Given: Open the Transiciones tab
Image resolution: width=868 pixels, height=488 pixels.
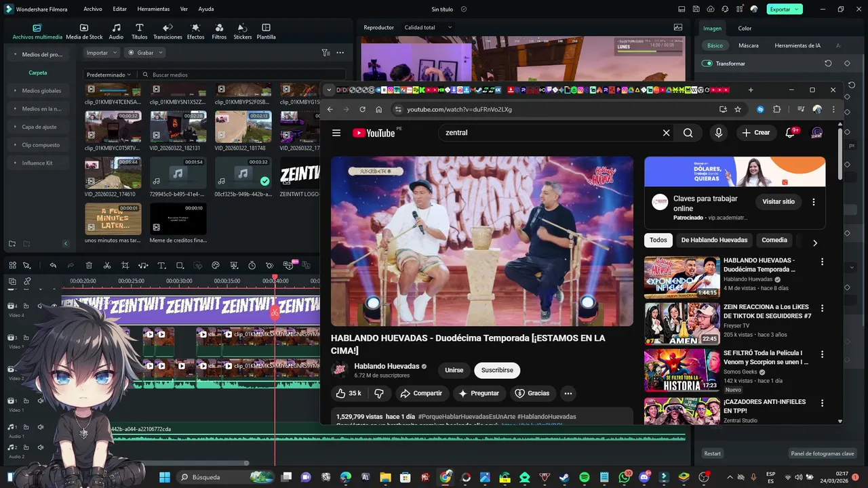Looking at the screenshot, I should coord(167,31).
